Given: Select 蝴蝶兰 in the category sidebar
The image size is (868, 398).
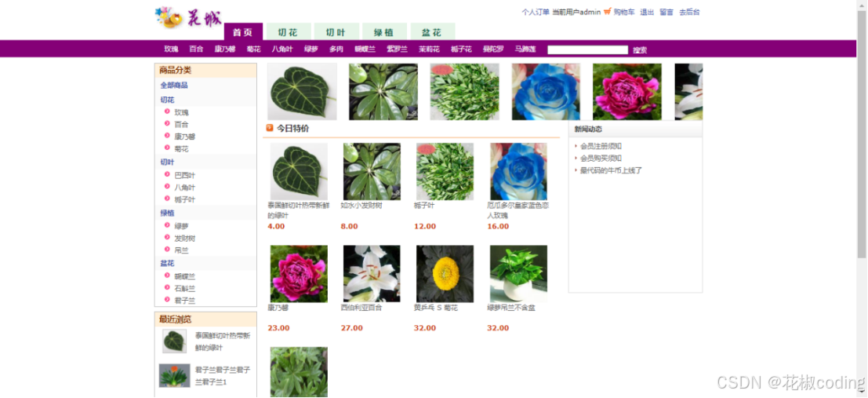Looking at the screenshot, I should pos(185,276).
